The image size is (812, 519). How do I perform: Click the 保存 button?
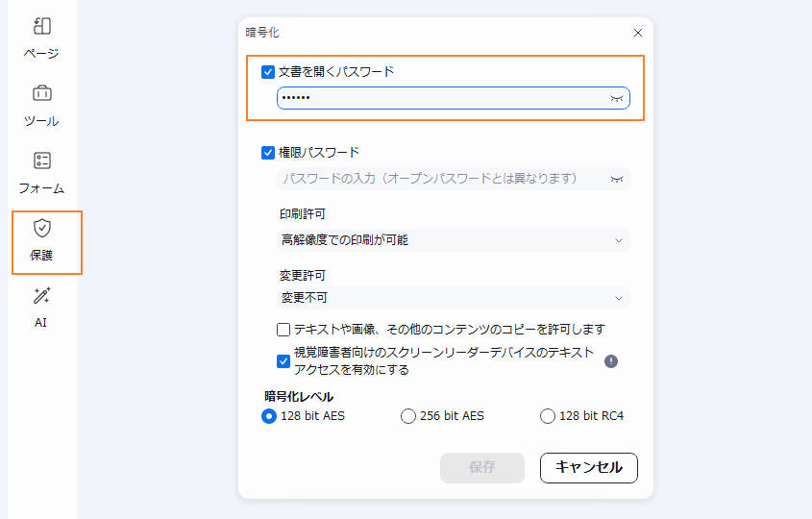coord(482,468)
